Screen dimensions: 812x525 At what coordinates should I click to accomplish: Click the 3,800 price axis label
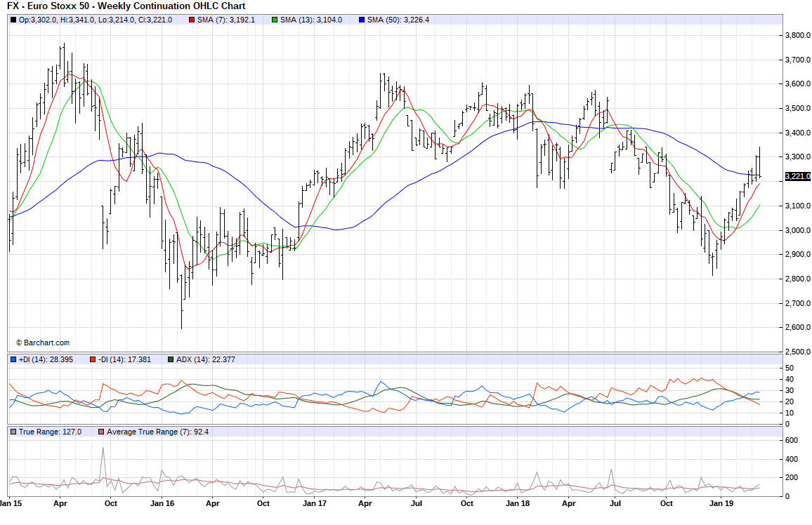tap(797, 35)
